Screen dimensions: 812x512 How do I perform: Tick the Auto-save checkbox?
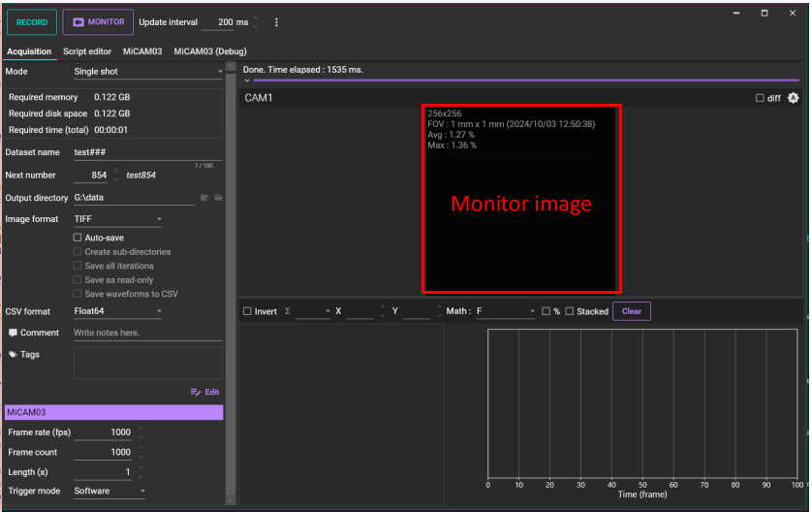point(78,238)
